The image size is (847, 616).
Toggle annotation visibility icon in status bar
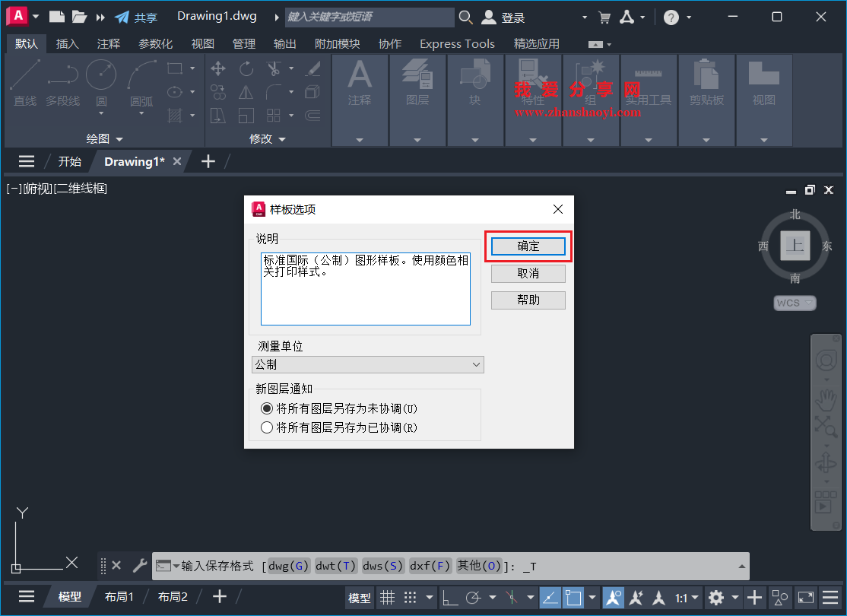coord(614,598)
